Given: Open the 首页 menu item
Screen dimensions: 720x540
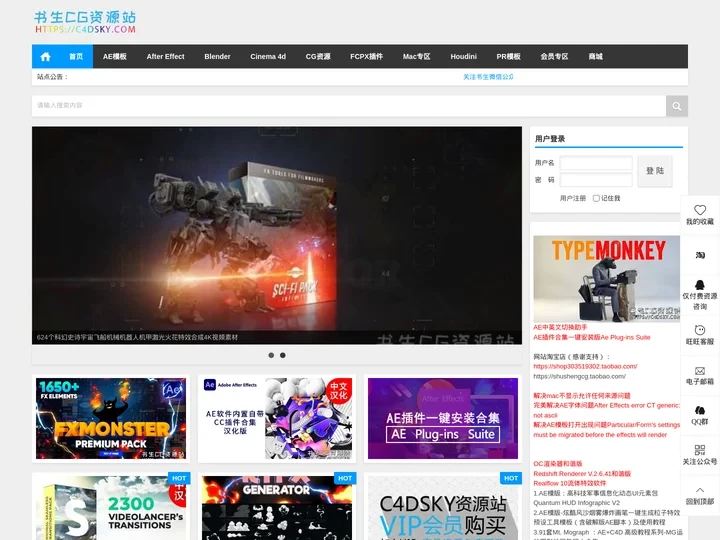Looking at the screenshot, I should point(76,56).
